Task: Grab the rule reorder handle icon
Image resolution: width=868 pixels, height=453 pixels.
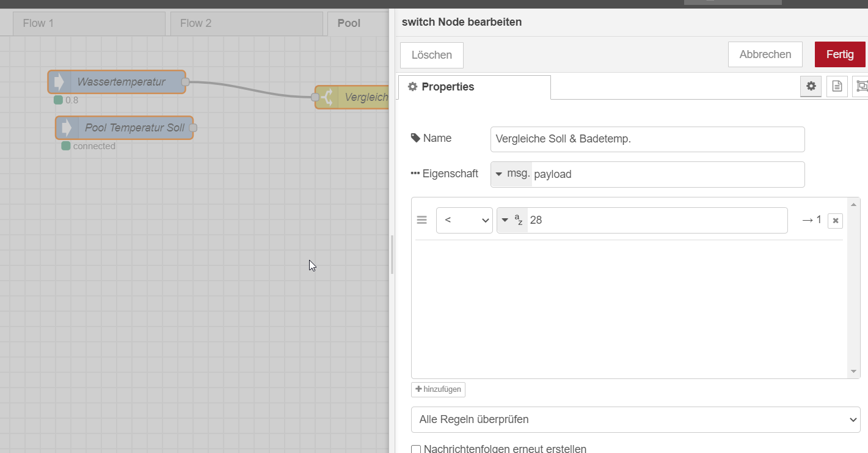Action: tap(421, 220)
